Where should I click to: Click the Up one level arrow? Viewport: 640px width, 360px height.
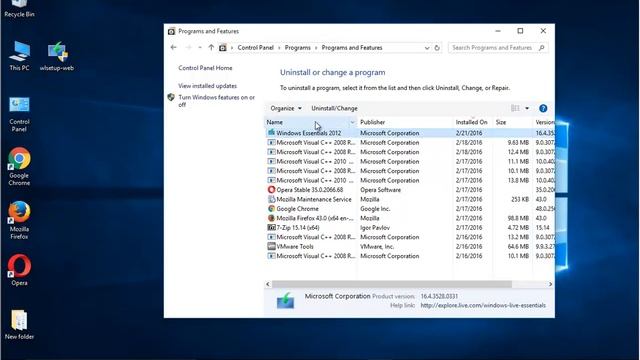click(211, 48)
